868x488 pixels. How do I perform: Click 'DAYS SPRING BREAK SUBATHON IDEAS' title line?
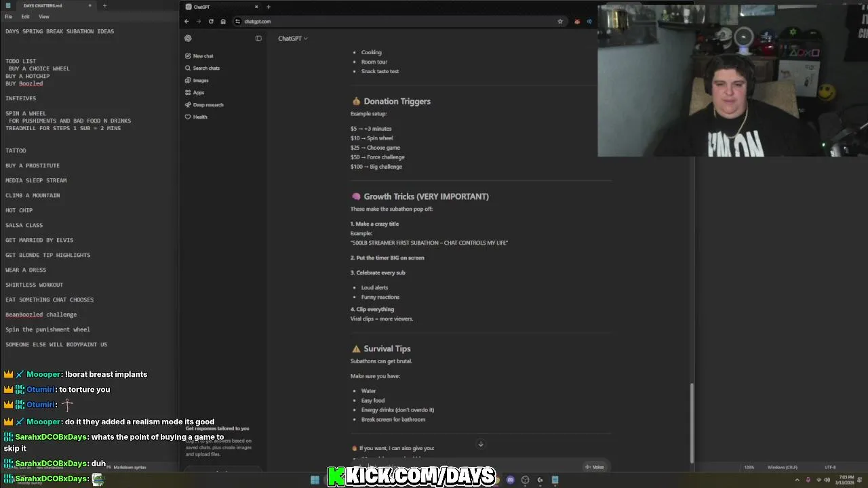[60, 31]
